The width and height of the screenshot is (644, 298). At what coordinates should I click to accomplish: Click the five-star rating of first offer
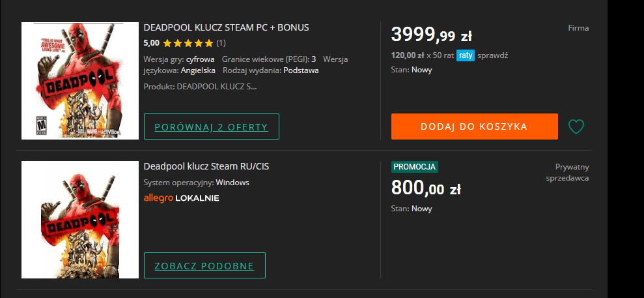click(x=188, y=44)
